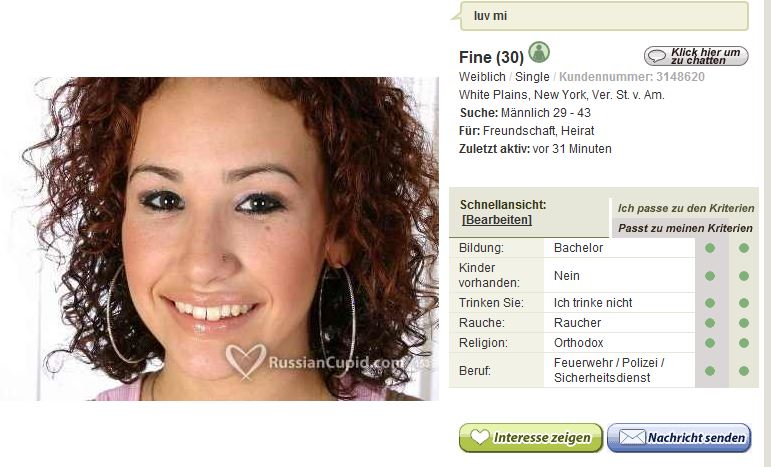This screenshot has width=771, height=467.
Task: Open the profile photo of Fine
Action: tap(219, 239)
